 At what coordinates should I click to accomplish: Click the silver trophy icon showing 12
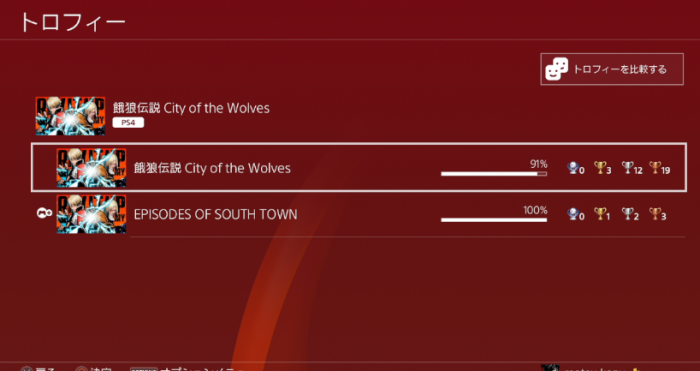click(x=628, y=168)
